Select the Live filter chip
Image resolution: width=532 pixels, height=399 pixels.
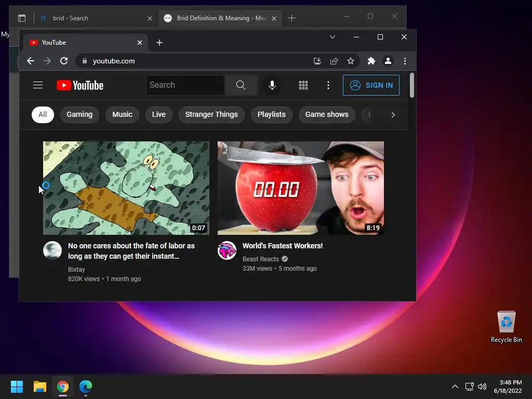159,115
